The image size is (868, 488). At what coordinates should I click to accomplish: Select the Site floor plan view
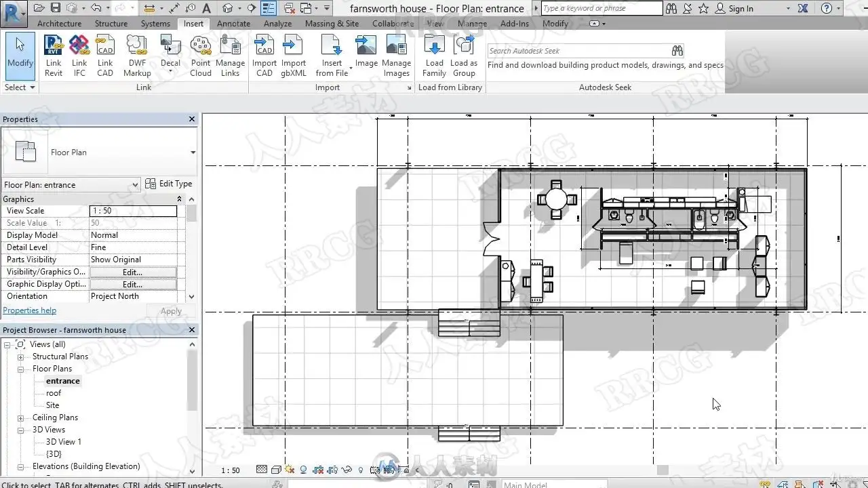tap(52, 405)
